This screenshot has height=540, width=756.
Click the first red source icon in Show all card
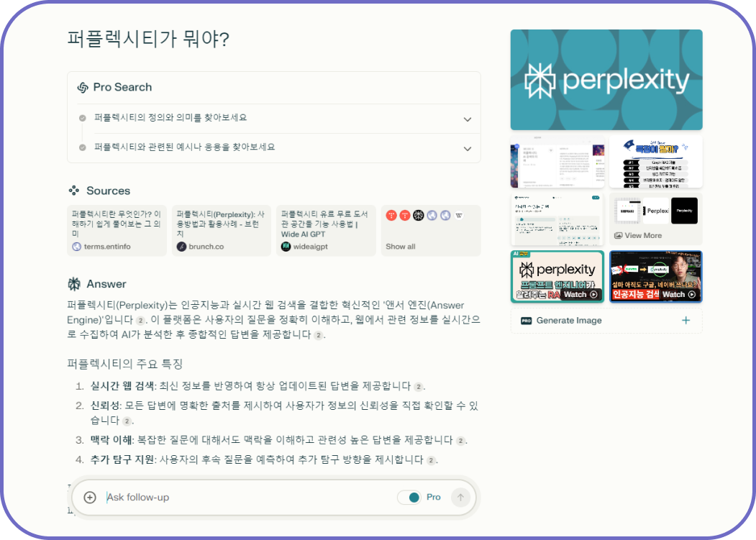(391, 216)
